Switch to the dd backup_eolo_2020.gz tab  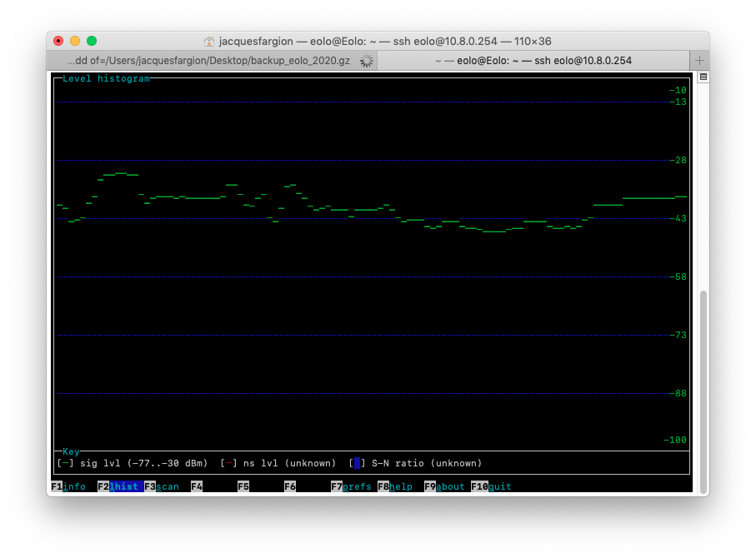click(213, 61)
